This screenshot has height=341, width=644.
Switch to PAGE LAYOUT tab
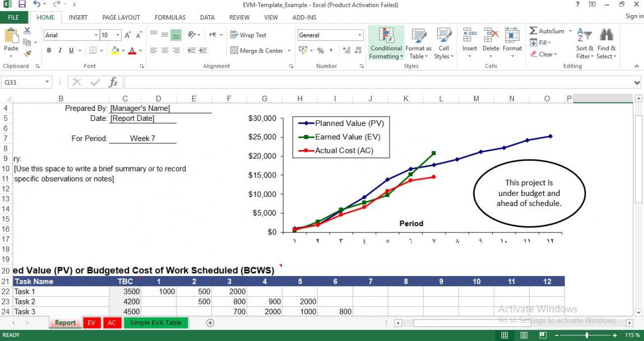point(121,17)
